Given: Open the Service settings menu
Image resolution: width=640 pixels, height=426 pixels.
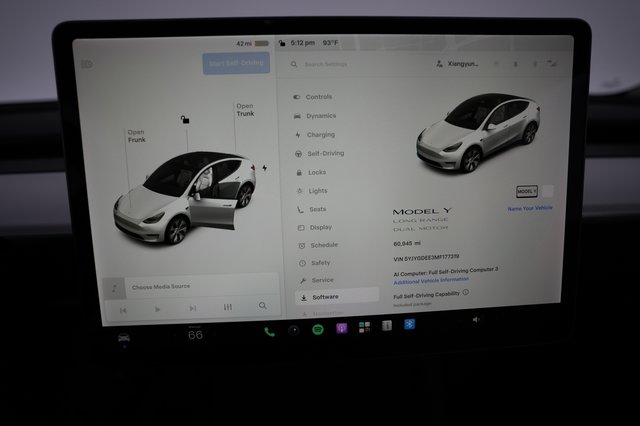Looking at the screenshot, I should click(317, 280).
